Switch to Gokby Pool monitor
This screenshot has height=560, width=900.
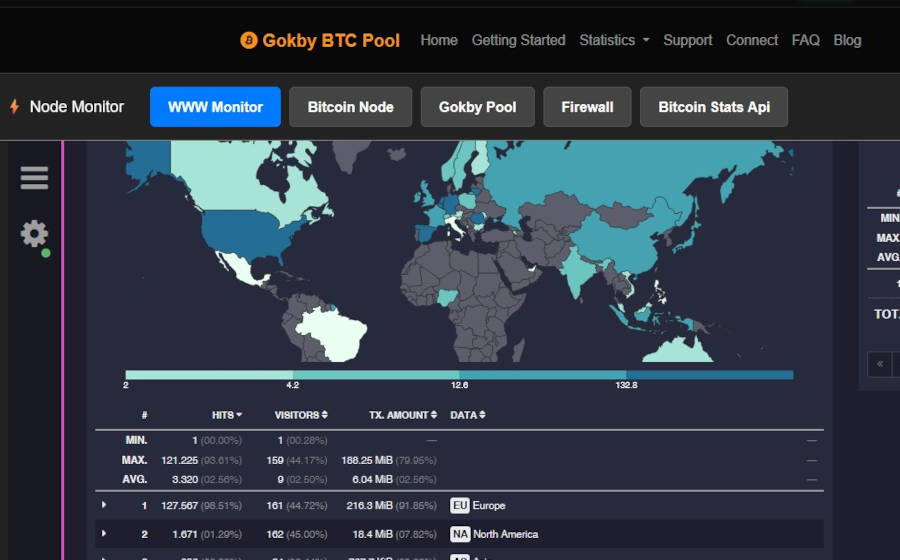coord(478,107)
